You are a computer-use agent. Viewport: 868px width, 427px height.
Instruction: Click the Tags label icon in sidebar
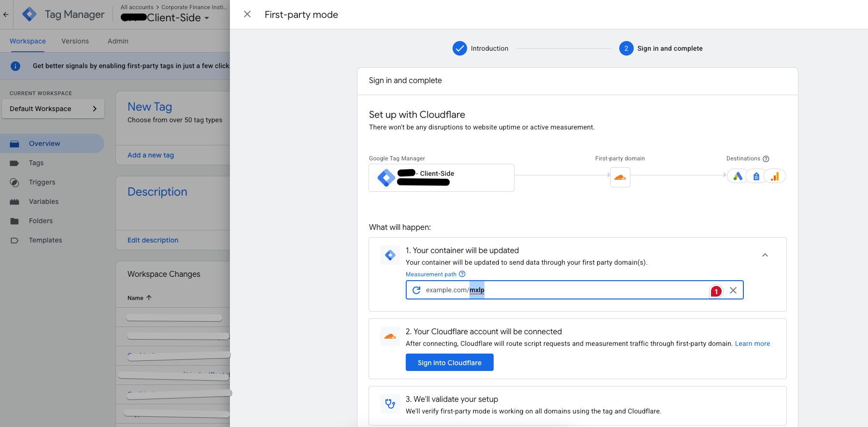(x=14, y=163)
